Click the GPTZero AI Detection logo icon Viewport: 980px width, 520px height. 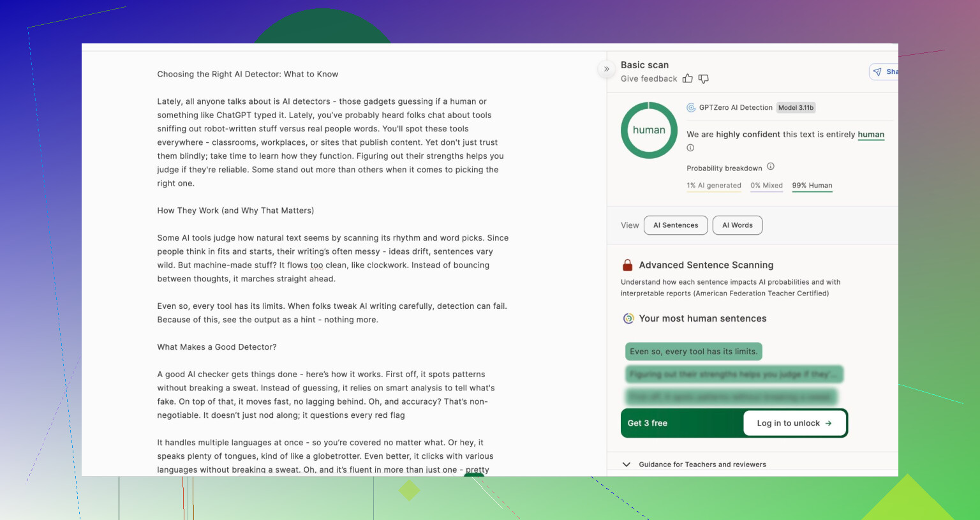click(x=691, y=108)
